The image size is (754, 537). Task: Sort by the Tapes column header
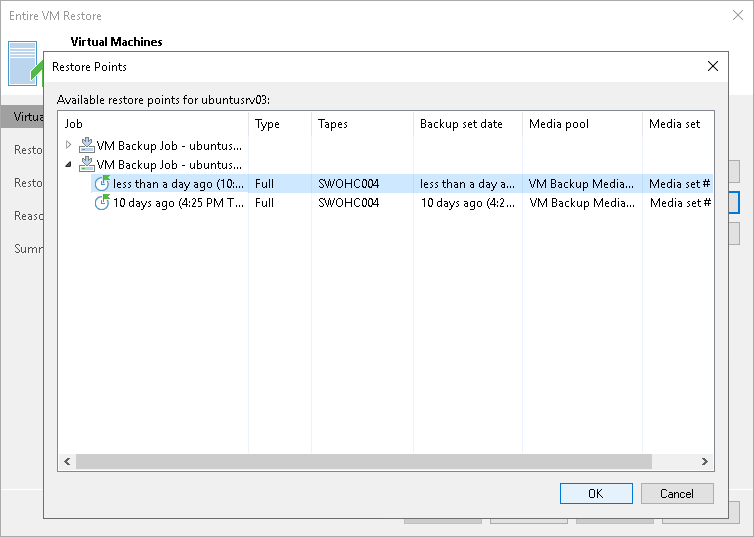(362, 124)
